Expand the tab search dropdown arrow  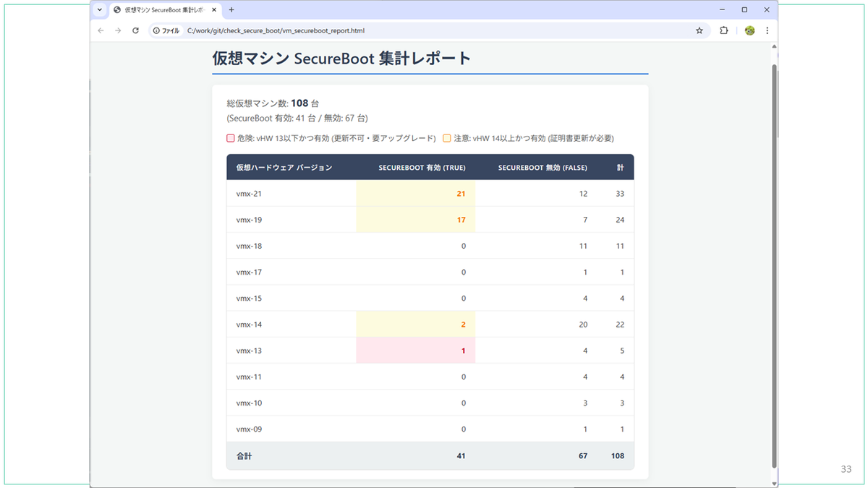100,10
